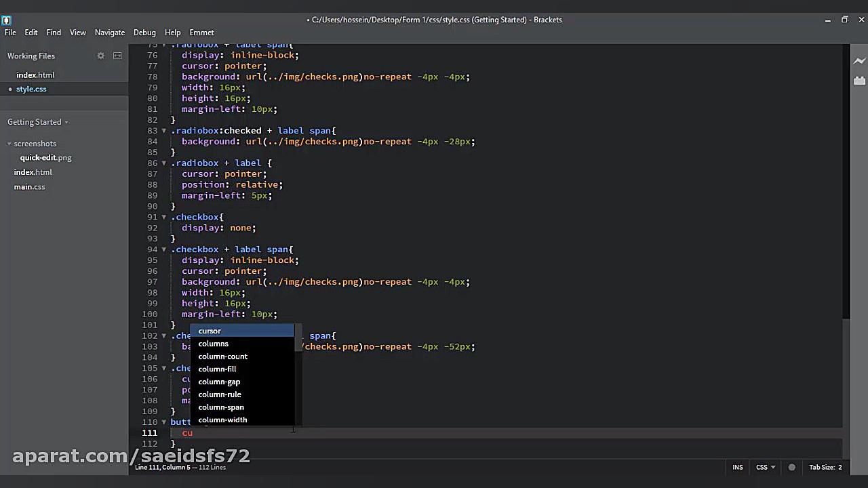Screen dimensions: 868x488
Task: Click the '.radiobox:checked + label span{' selector
Action: 253,131
